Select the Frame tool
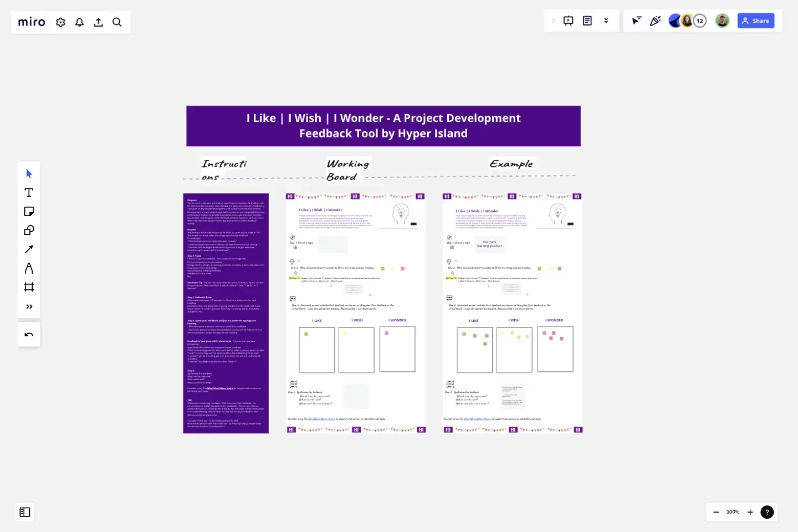The width and height of the screenshot is (798, 532). click(x=29, y=287)
